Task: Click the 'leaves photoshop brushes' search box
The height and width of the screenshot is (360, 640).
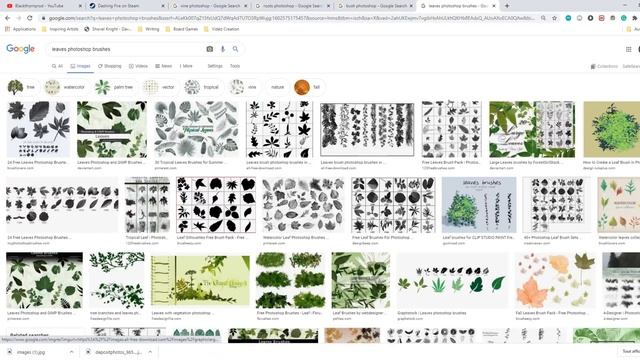Action: click(x=127, y=49)
